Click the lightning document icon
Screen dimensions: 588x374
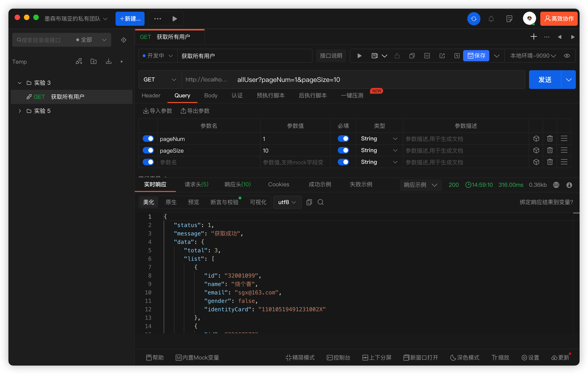tap(457, 56)
